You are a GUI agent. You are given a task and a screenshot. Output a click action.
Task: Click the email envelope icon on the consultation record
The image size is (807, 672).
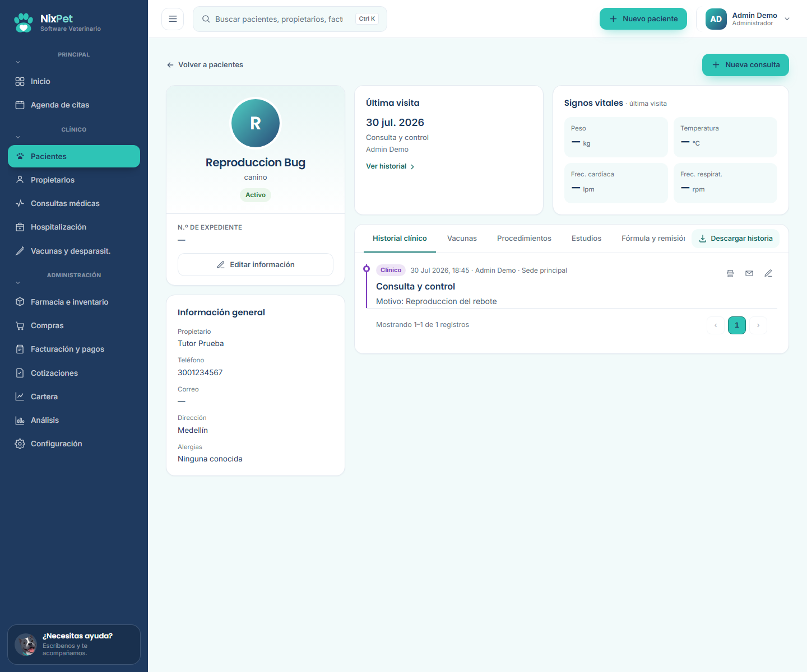[x=749, y=273]
